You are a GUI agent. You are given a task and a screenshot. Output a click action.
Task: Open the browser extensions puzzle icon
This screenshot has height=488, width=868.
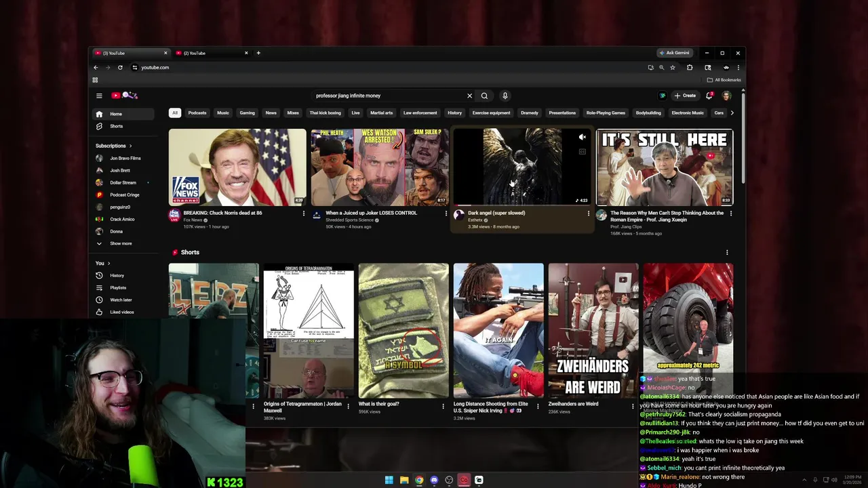click(690, 67)
